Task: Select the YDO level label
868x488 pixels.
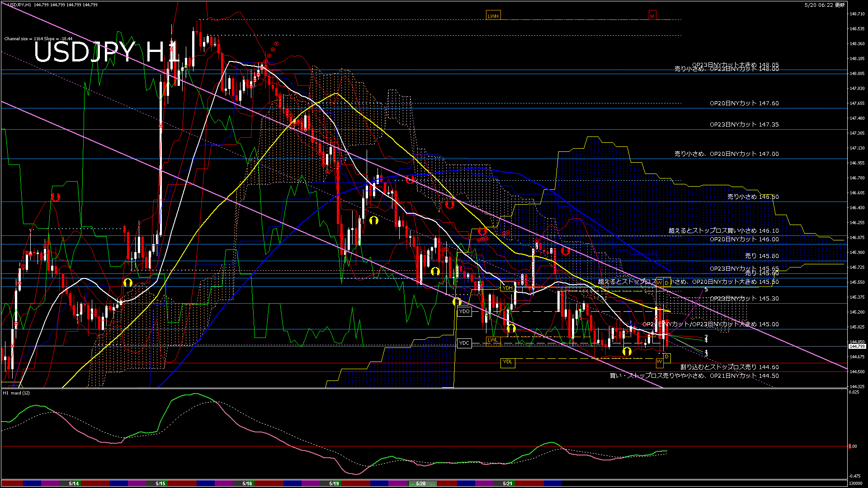Action: coord(464,311)
